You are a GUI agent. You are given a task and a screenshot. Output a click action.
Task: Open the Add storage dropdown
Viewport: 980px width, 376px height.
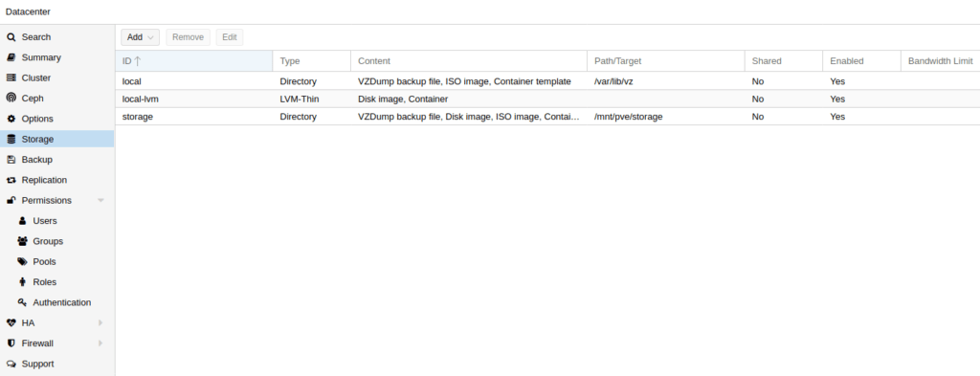point(140,37)
